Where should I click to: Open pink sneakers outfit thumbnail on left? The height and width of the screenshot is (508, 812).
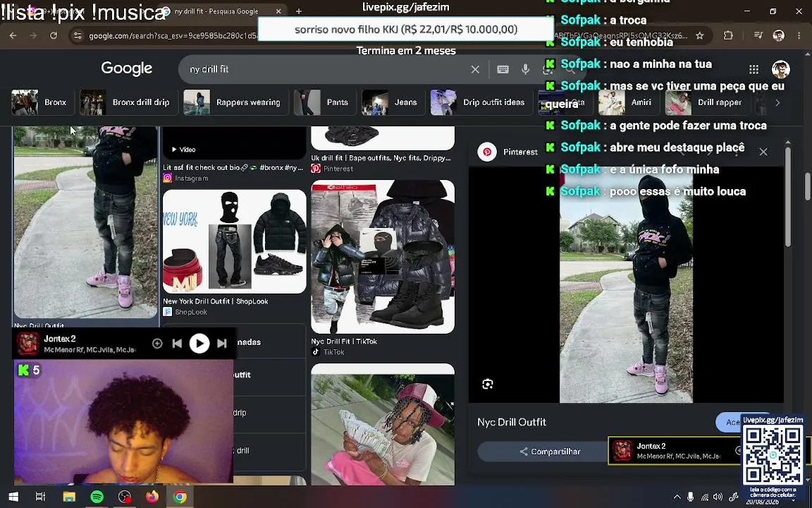click(x=85, y=222)
